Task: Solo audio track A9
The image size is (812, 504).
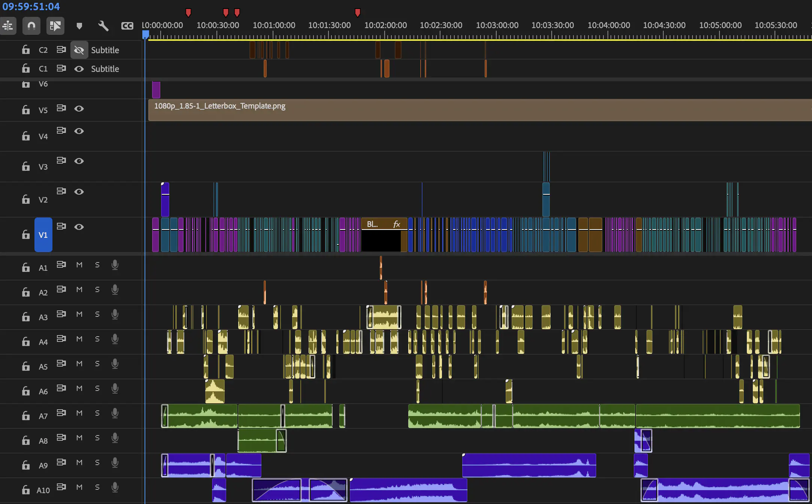Action: (x=97, y=462)
